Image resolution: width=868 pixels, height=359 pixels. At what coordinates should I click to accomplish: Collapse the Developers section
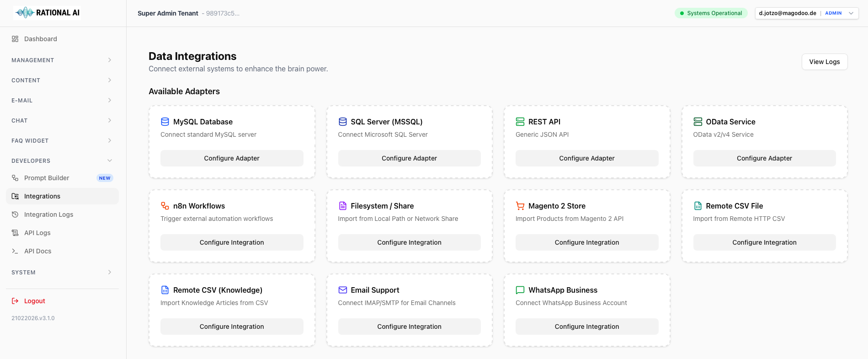[62, 161]
